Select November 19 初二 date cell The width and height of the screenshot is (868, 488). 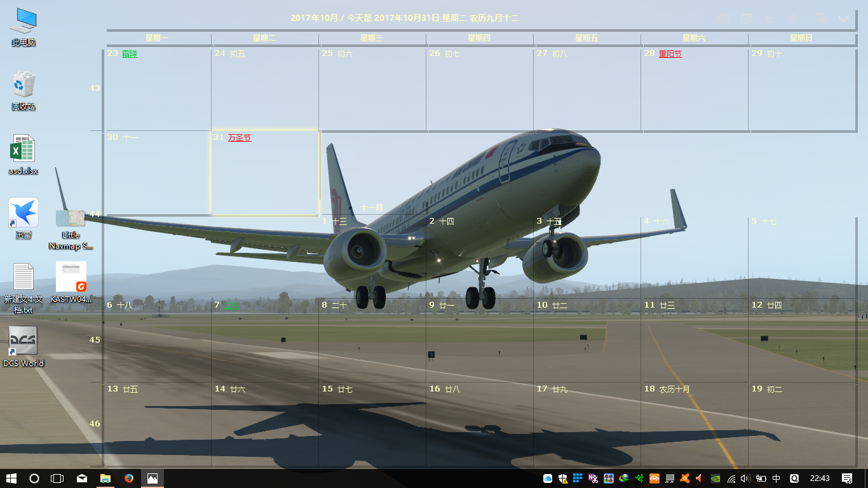click(803, 424)
